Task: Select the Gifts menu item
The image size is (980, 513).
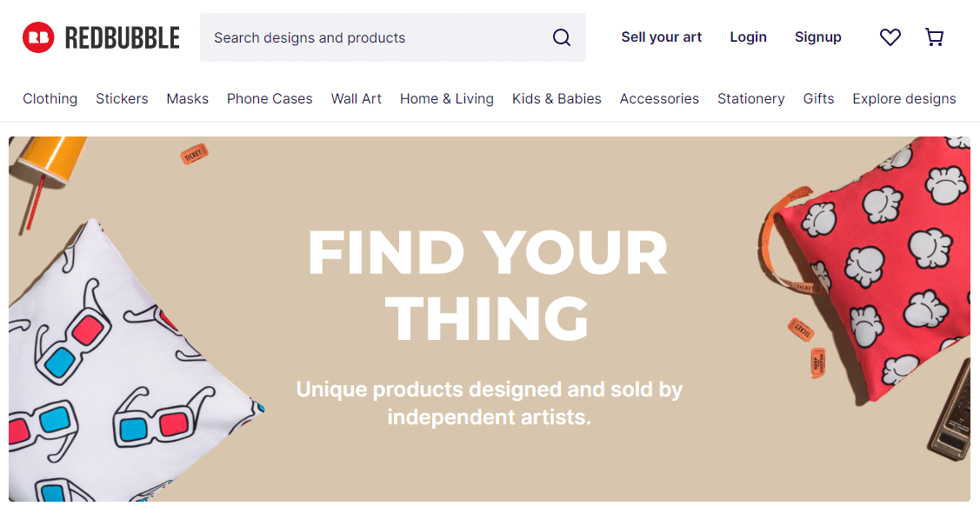Action: click(x=818, y=99)
